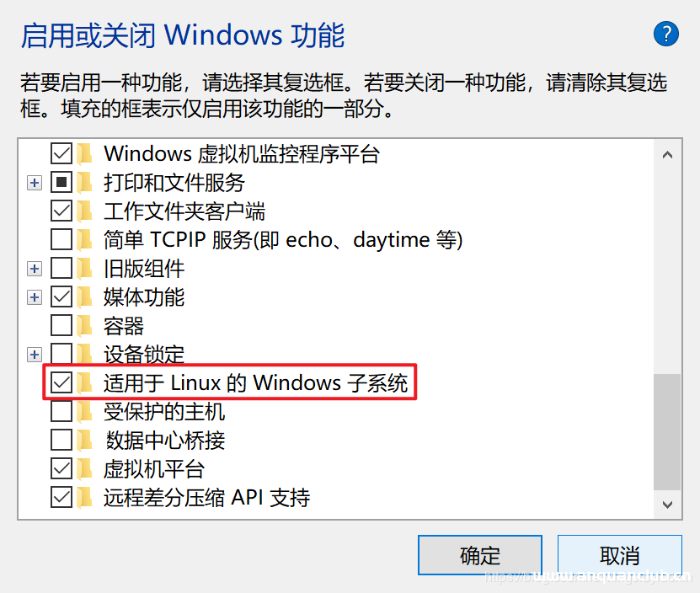Click the 取消 button
The image size is (700, 593).
tap(619, 555)
